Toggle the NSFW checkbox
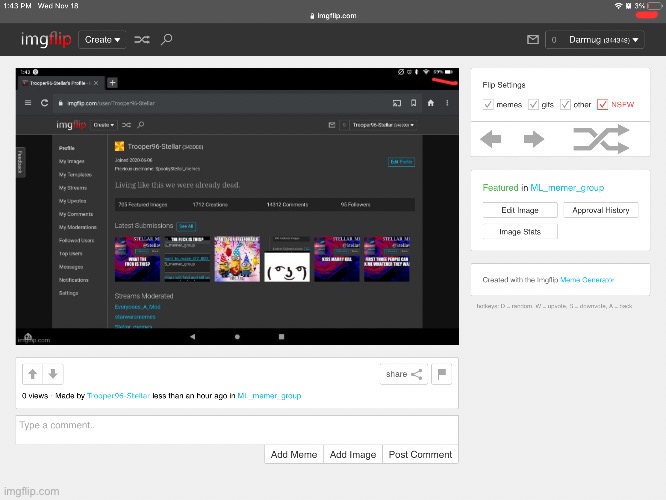This screenshot has height=500, width=666. pos(602,105)
